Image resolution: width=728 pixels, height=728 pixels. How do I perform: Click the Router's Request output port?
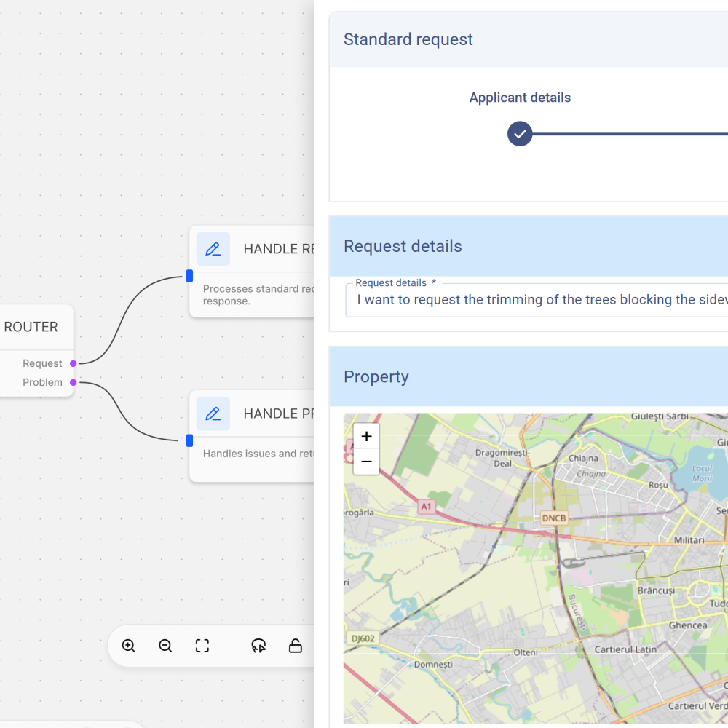click(x=74, y=363)
